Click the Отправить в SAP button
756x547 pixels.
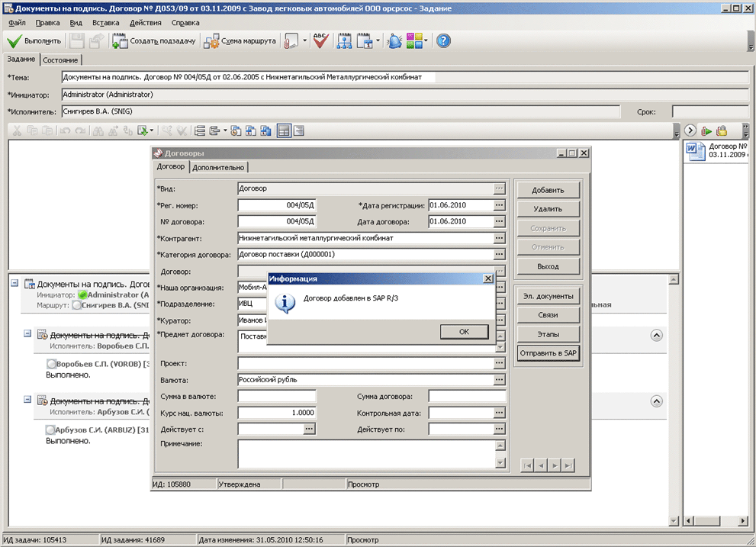(x=548, y=353)
